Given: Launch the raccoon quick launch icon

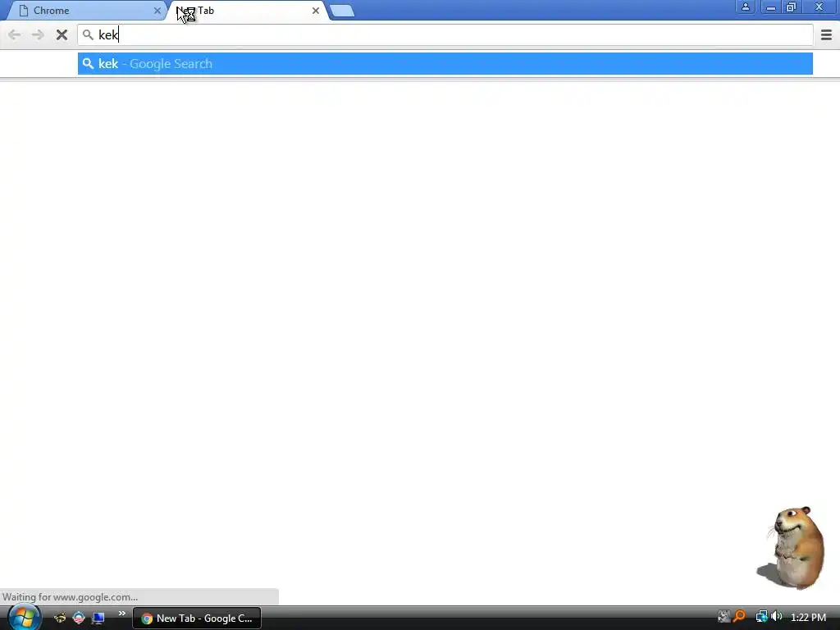Looking at the screenshot, I should coord(60,618).
